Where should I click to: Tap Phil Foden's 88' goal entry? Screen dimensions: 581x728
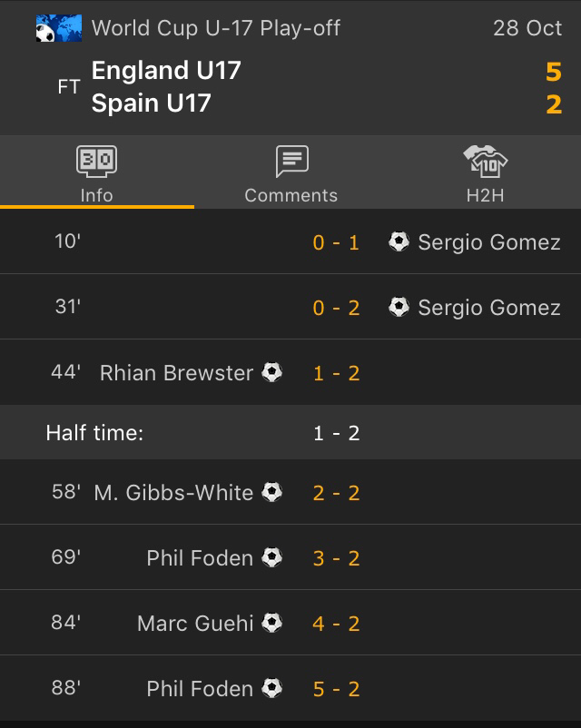[200, 688]
